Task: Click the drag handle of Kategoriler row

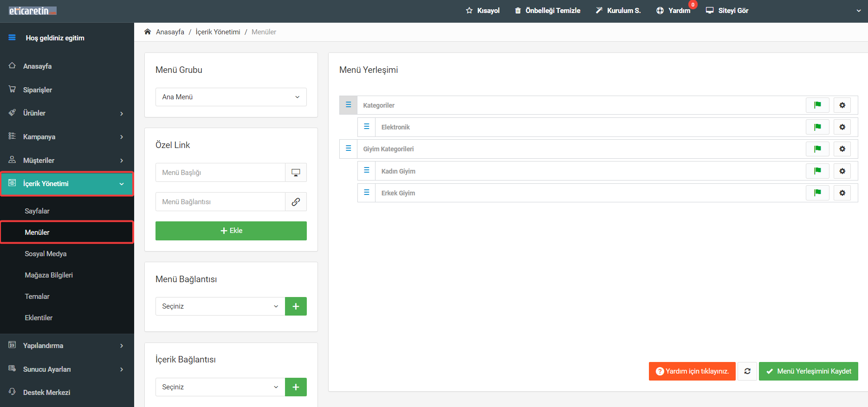Action: tap(349, 105)
